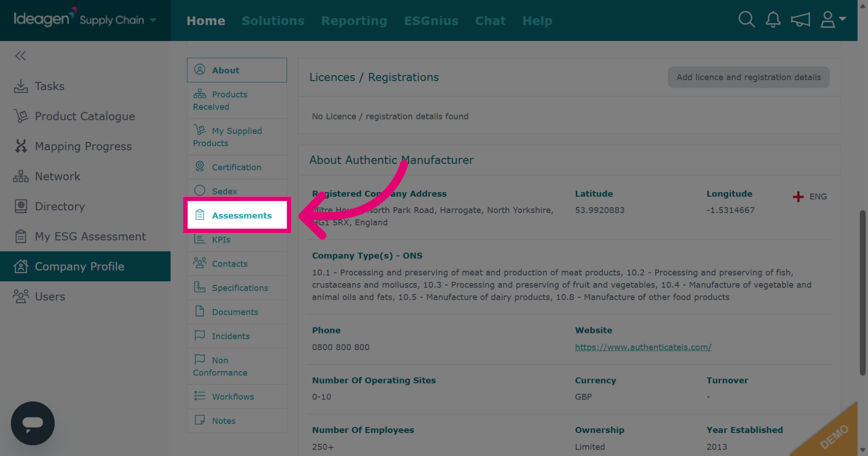Open notifications bell icon

(773, 20)
